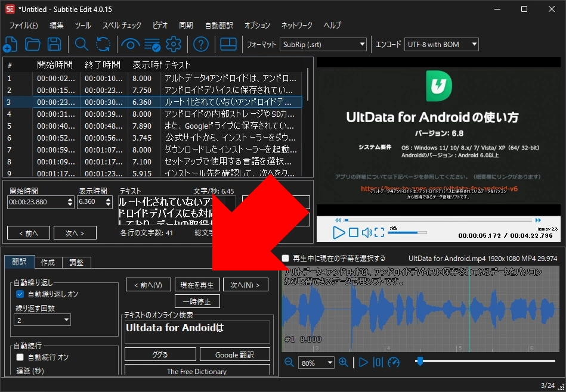Toggle fullscreen in video player

point(379,232)
